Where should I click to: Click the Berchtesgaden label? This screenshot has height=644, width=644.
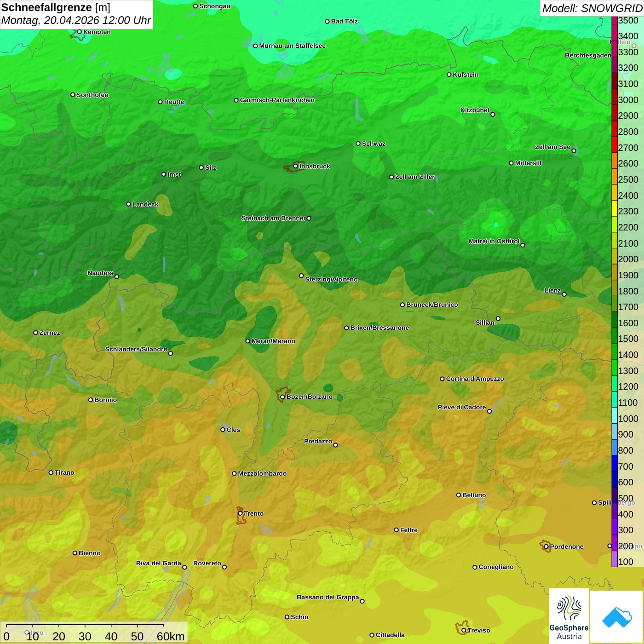[588, 55]
